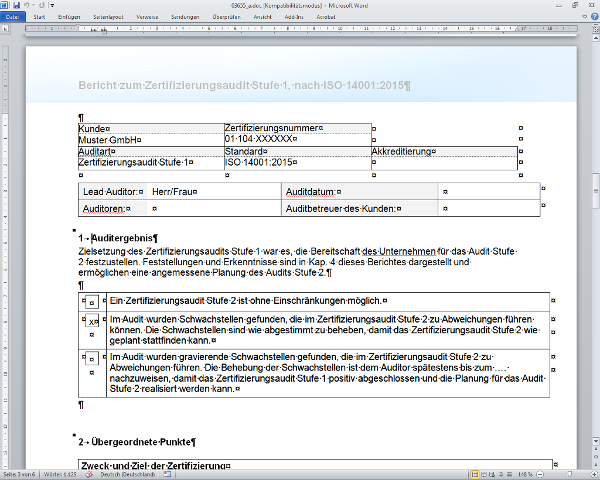Image resolution: width=600 pixels, height=480 pixels.
Task: Click the page number Seite indicator
Action: 20,473
